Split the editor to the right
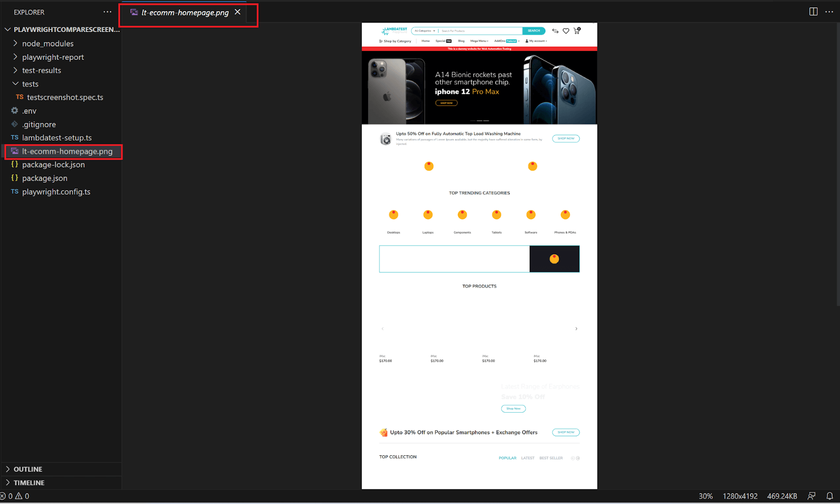This screenshot has height=504, width=840. (813, 12)
